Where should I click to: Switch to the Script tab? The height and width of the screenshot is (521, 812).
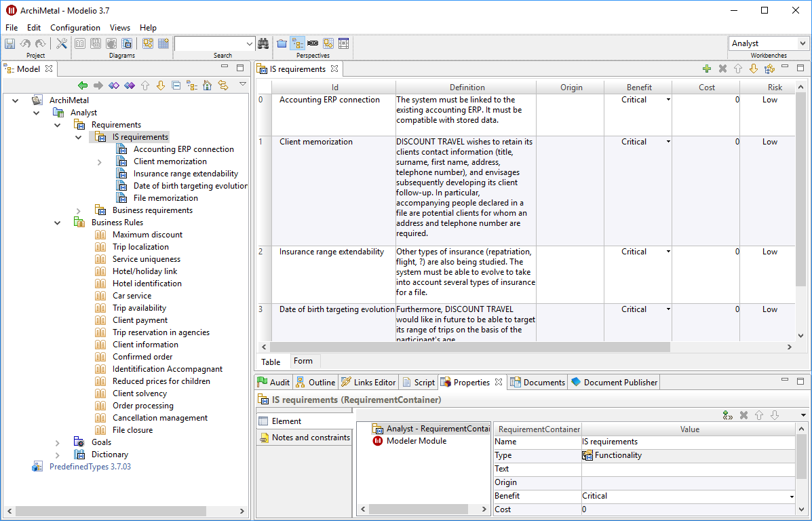(419, 382)
